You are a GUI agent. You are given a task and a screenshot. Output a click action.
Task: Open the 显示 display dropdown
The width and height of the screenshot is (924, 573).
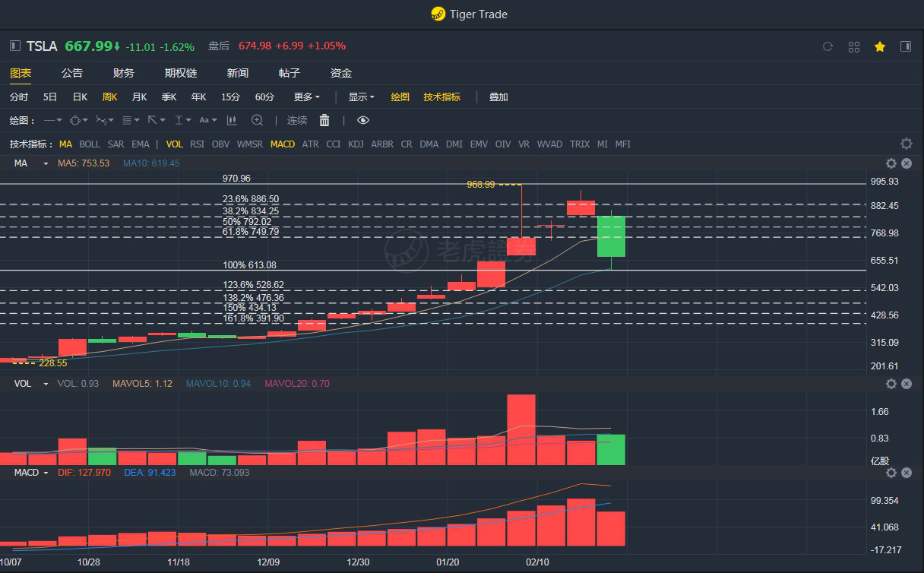362,97
